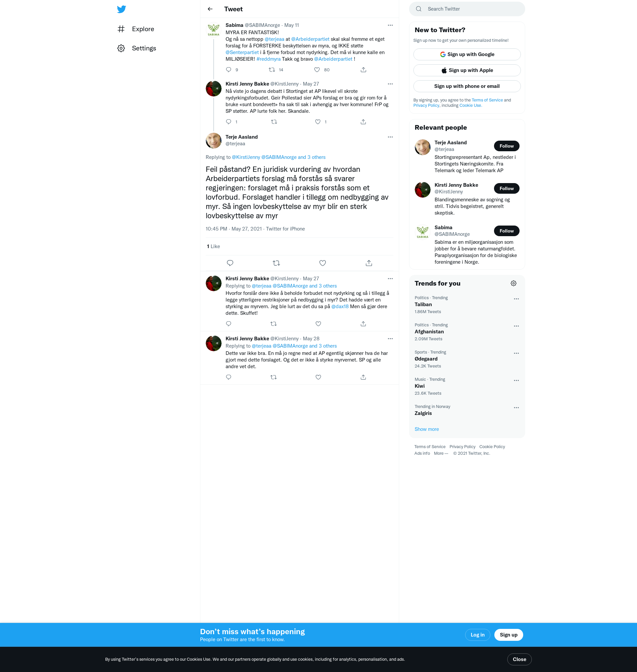Reply to Kirsti's Skuffet tweet
The height and width of the screenshot is (672, 637).
click(229, 324)
